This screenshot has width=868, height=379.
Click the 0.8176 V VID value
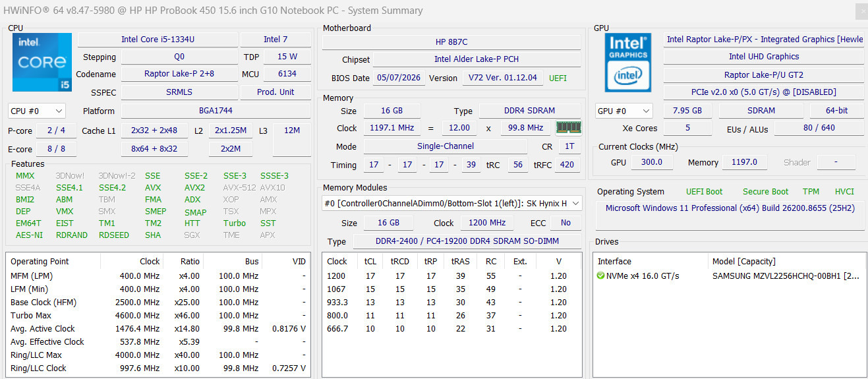pos(289,329)
